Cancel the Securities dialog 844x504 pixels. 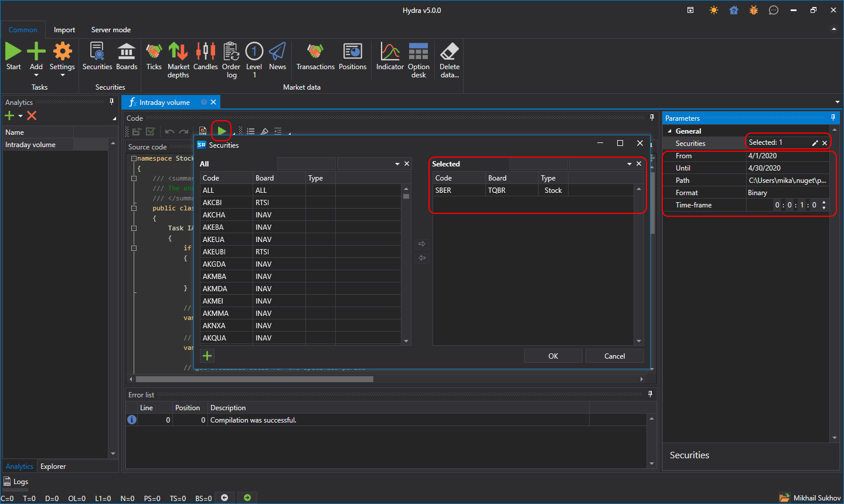(x=615, y=356)
